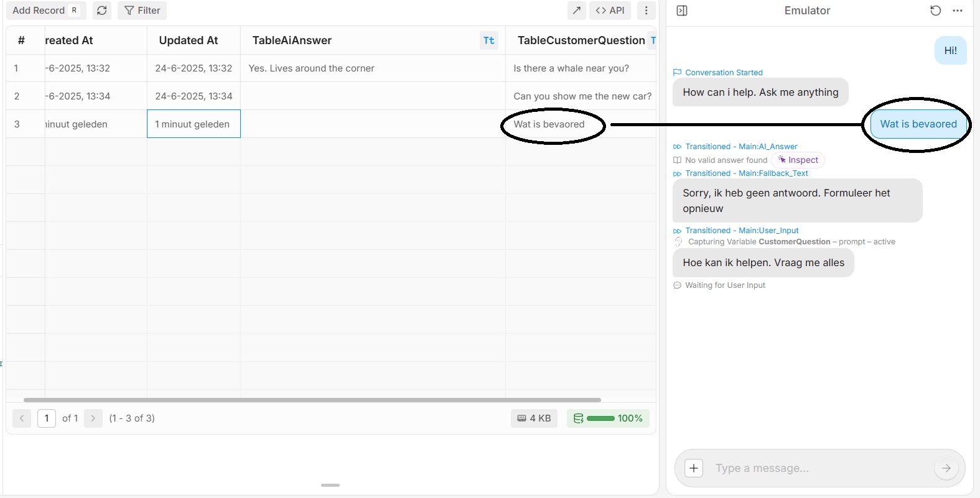Click the page number input field
The width and height of the screenshot is (980, 498).
pos(47,418)
